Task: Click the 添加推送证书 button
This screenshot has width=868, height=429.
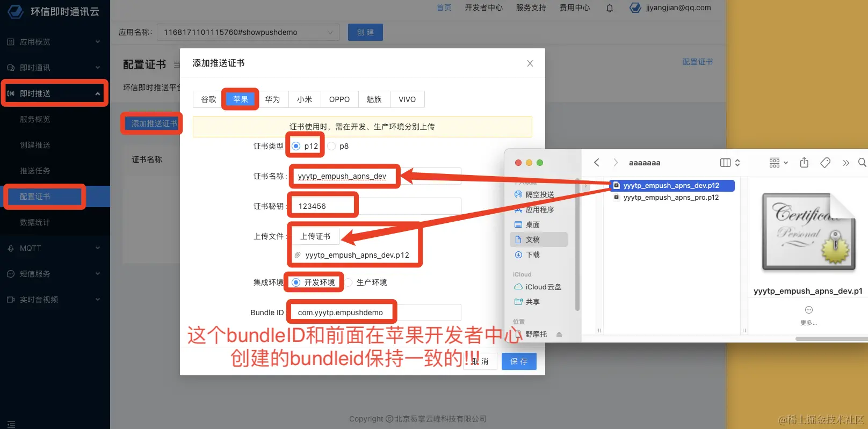Action: 154,123
